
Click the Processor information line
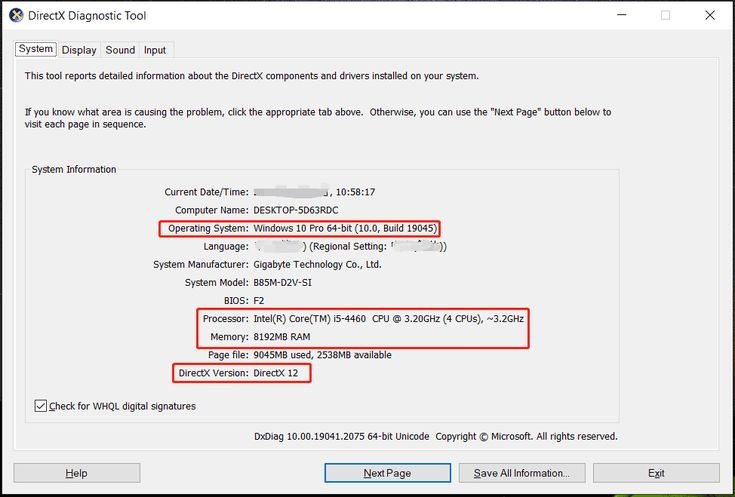point(388,319)
